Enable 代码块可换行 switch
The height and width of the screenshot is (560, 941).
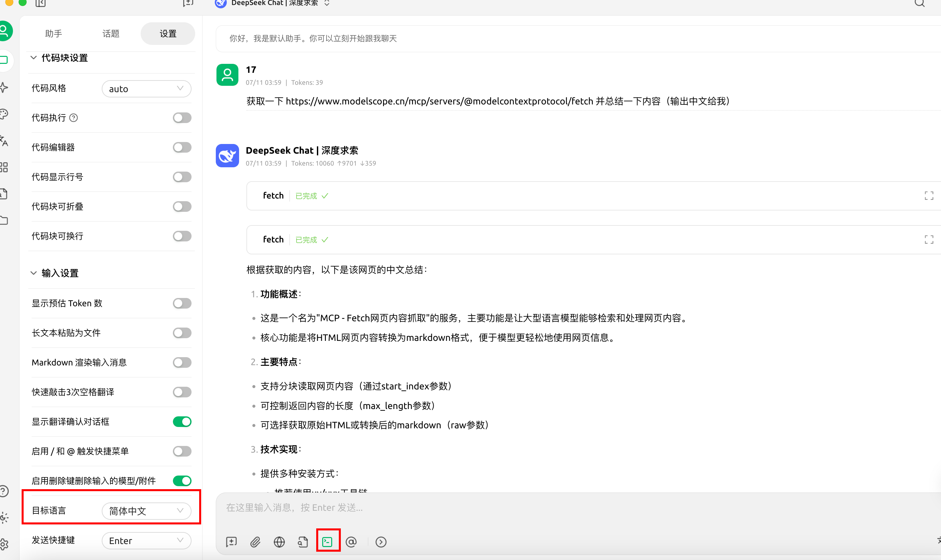[x=182, y=236]
